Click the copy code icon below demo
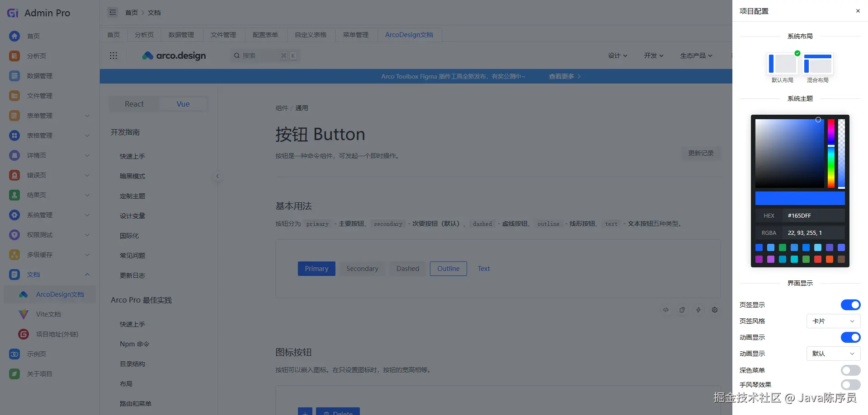 682,310
